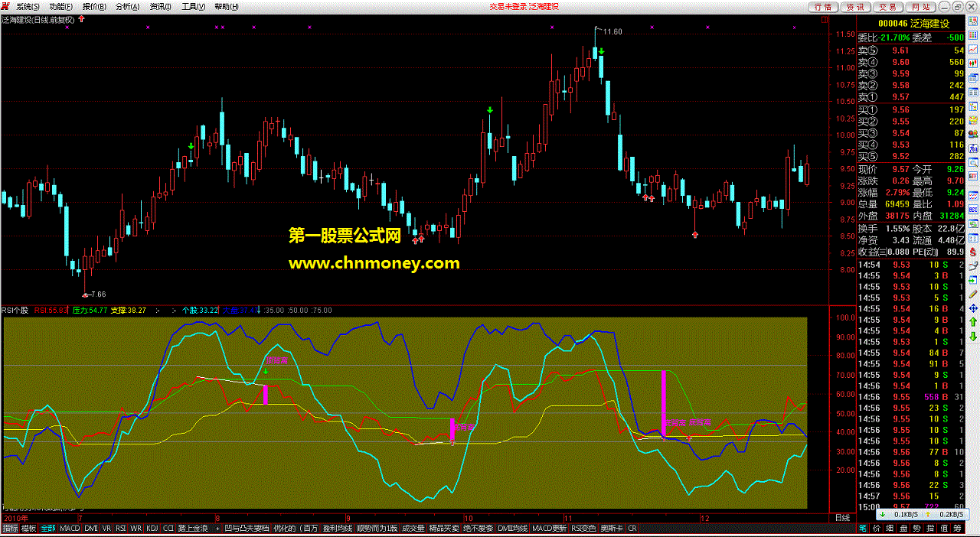Open the stock list icon in right sidebar
This screenshot has height=537, width=980.
[x=972, y=21]
